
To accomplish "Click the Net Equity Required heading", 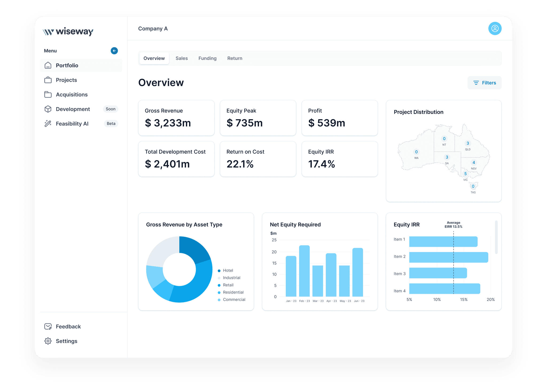I will (x=295, y=225).
